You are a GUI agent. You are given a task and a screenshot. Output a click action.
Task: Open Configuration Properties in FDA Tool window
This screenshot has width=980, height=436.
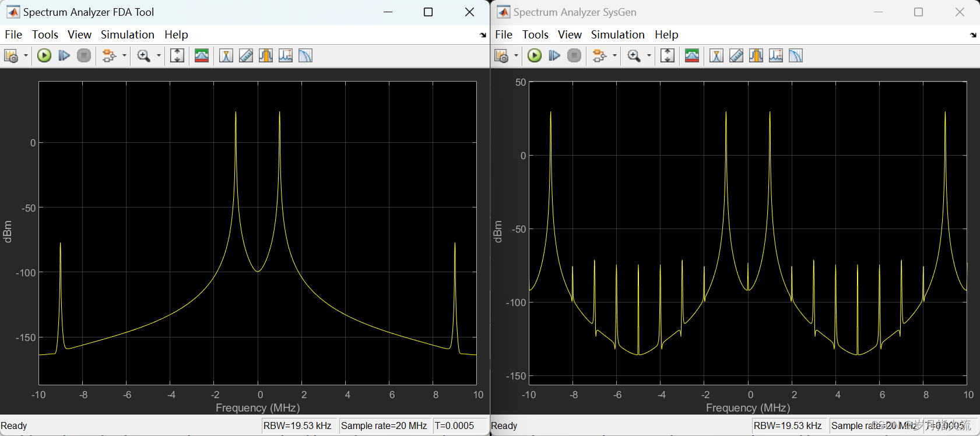(x=11, y=56)
